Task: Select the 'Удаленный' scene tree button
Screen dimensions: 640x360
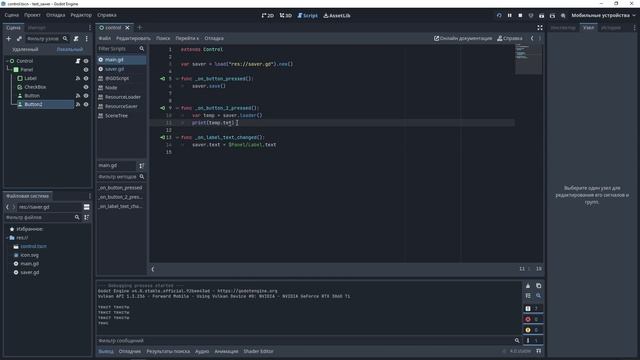Action: coord(25,49)
